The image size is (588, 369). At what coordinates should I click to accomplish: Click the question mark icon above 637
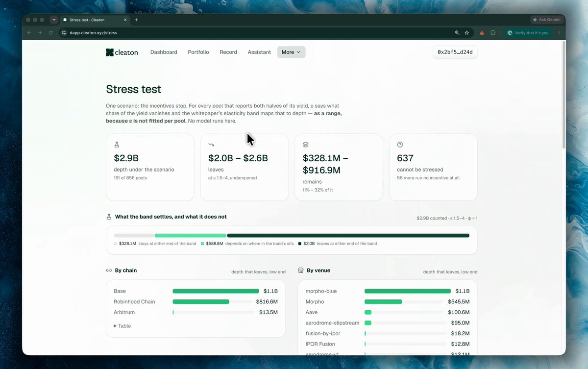(400, 145)
